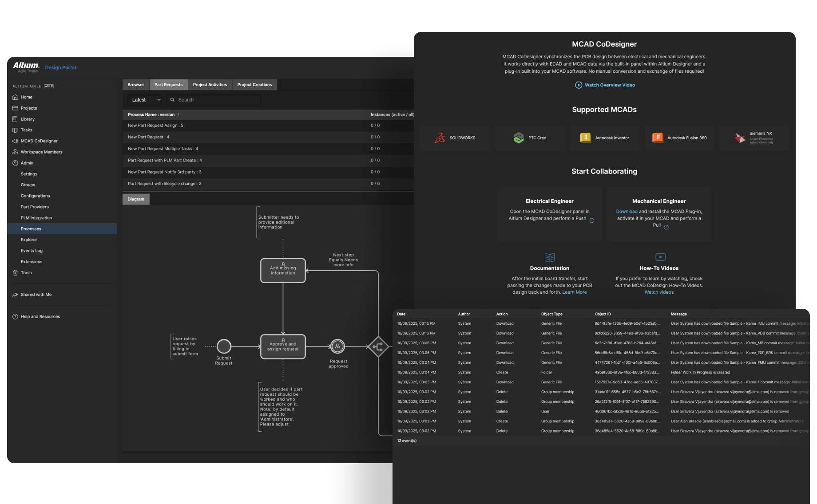Open Configurations under Admin

click(x=36, y=196)
